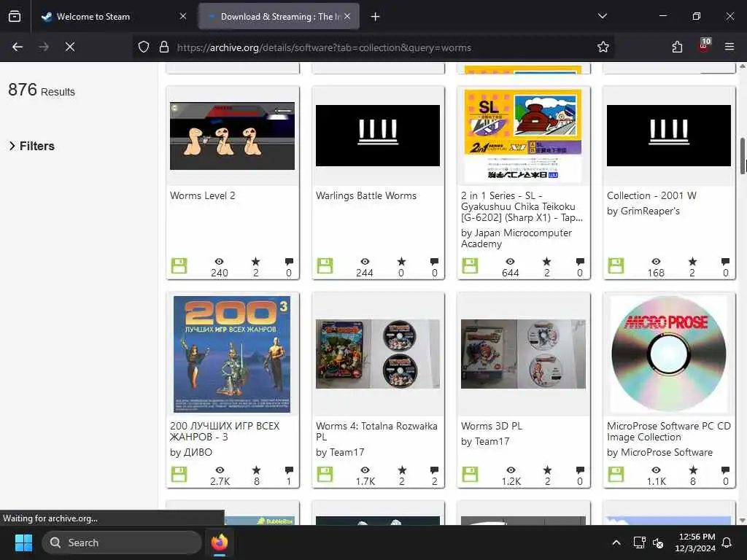This screenshot has width=747, height=560.
Task: Click software floppy icon on Worms Level 2
Action: [x=179, y=265]
